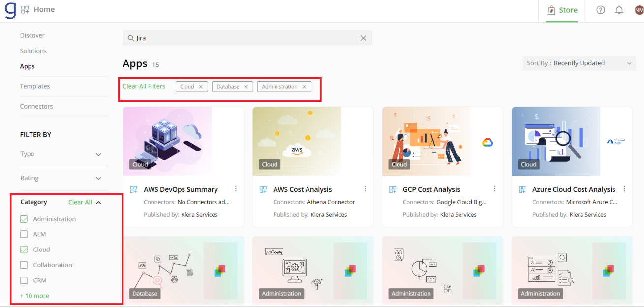Click Klera Services under AWS DevOps Summary

click(x=199, y=215)
